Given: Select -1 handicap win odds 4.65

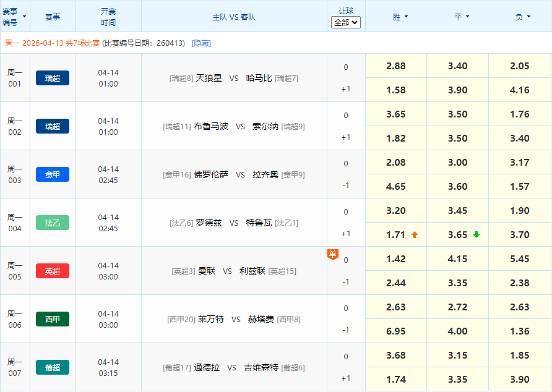Looking at the screenshot, I should coord(396,187).
